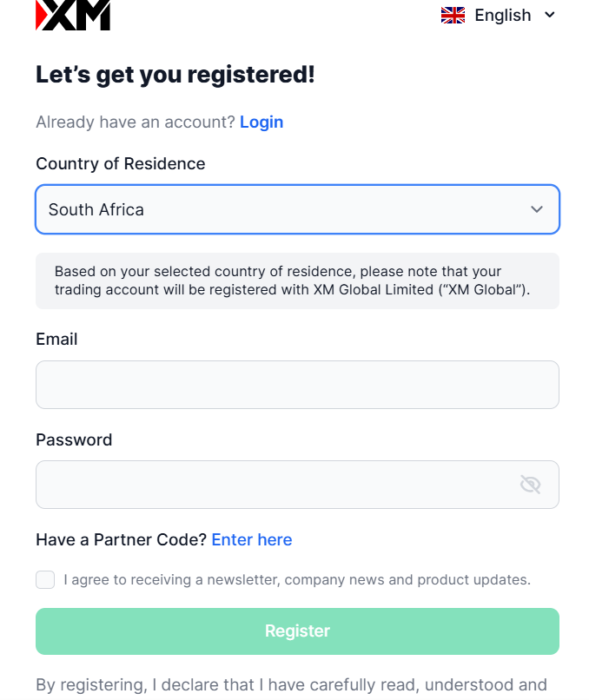The image size is (589, 700).
Task: Click the XM Global registration notice box
Action: pos(297,281)
